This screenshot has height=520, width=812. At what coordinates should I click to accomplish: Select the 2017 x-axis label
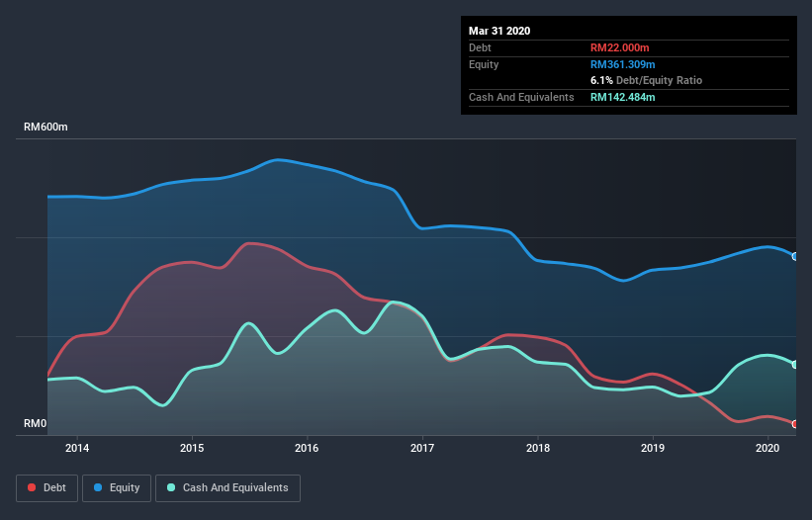[422, 448]
